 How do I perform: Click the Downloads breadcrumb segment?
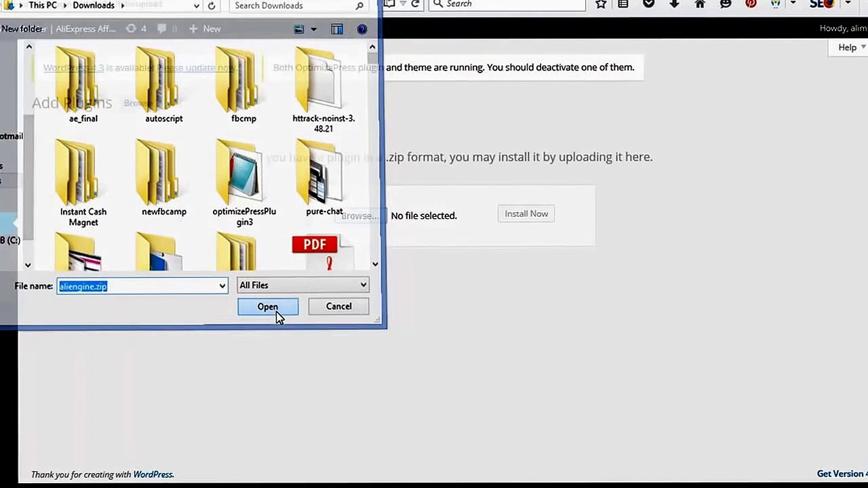tap(94, 5)
